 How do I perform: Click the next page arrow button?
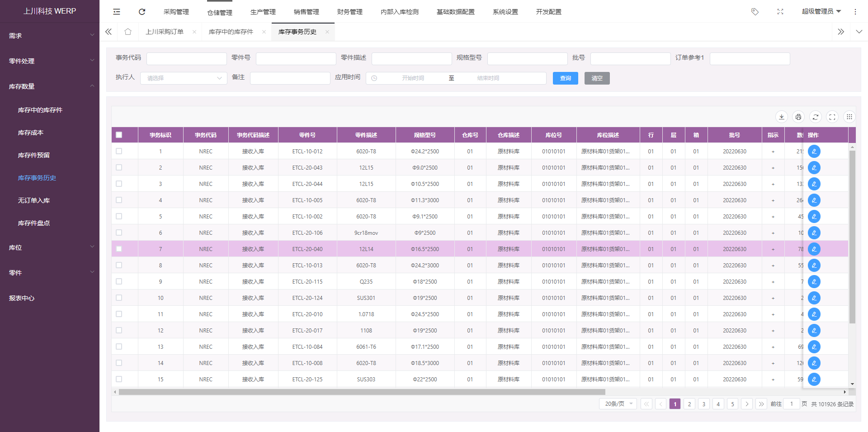pyautogui.click(x=747, y=404)
